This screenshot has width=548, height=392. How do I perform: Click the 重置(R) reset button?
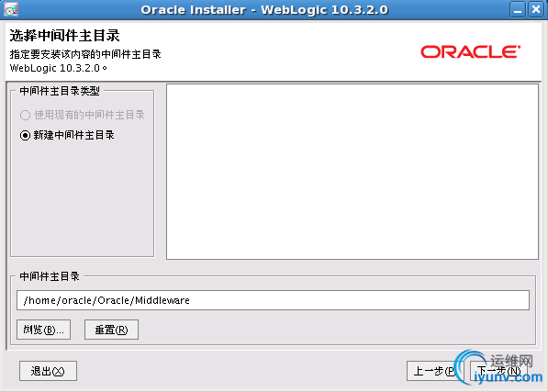point(111,330)
